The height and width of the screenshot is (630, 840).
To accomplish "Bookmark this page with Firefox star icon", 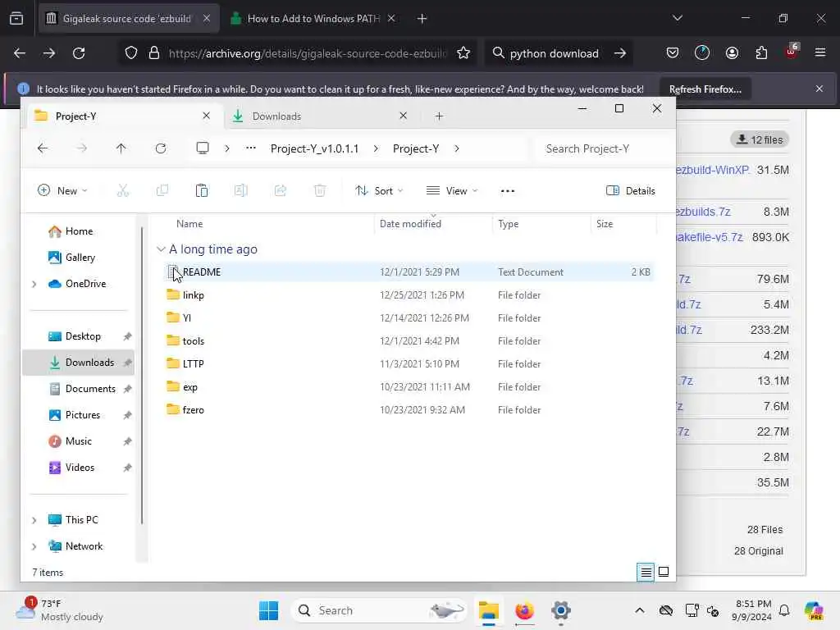I will pos(463,53).
